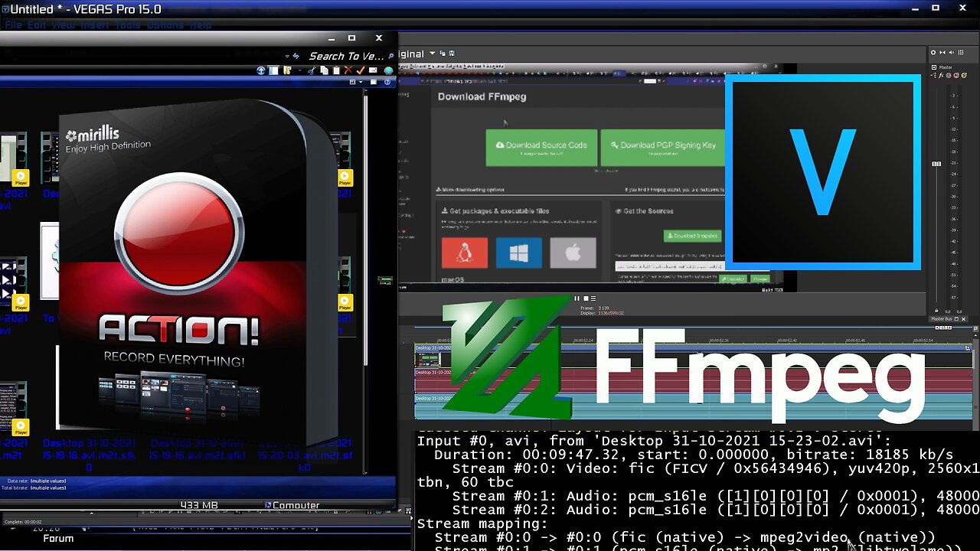
Task: Click the blue help icon in explorer
Action: [387, 82]
